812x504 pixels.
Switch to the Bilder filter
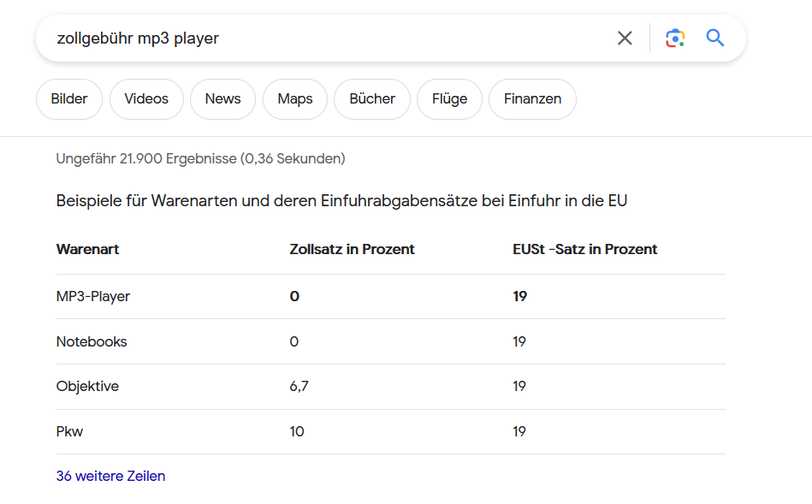[69, 99]
